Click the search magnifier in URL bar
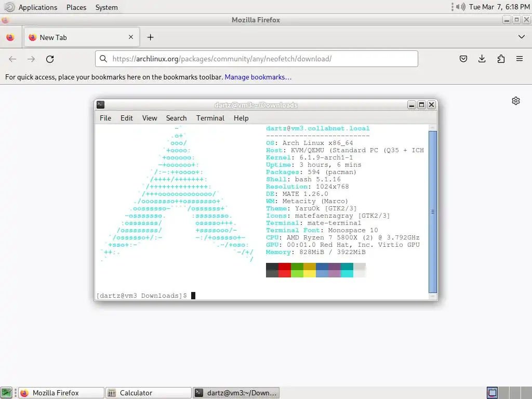532x399 pixels. (x=103, y=59)
